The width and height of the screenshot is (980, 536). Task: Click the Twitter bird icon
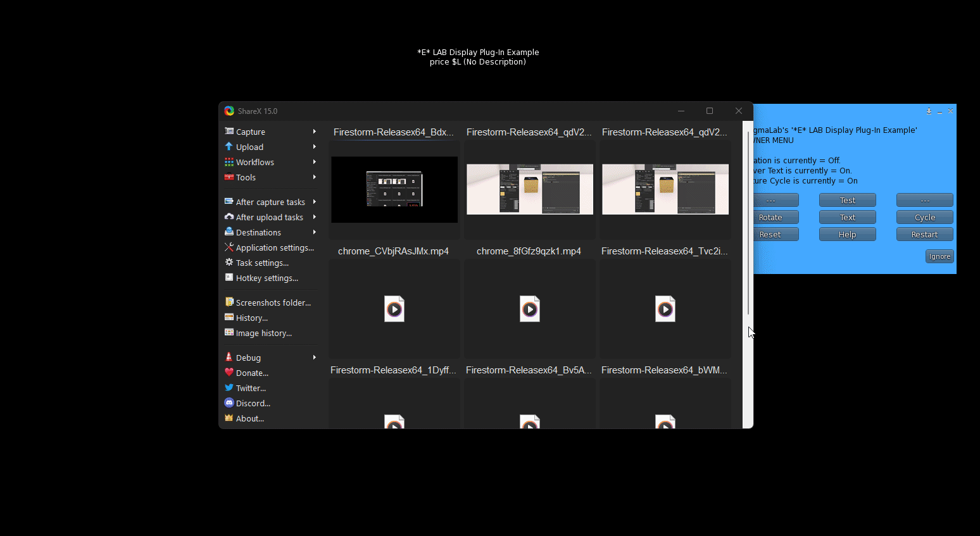point(229,387)
